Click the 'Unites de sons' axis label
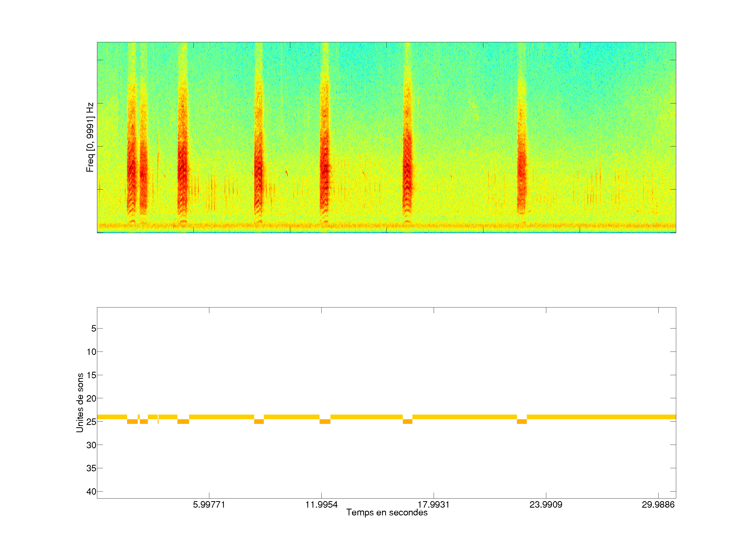The height and width of the screenshot is (560, 747). pos(80,403)
